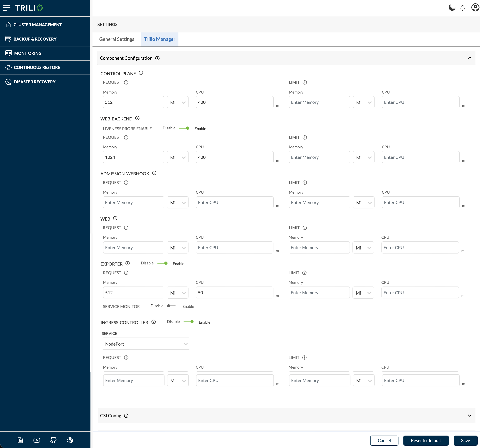Click the Save button
Viewport: 480px width, 448px height.
coord(465,440)
